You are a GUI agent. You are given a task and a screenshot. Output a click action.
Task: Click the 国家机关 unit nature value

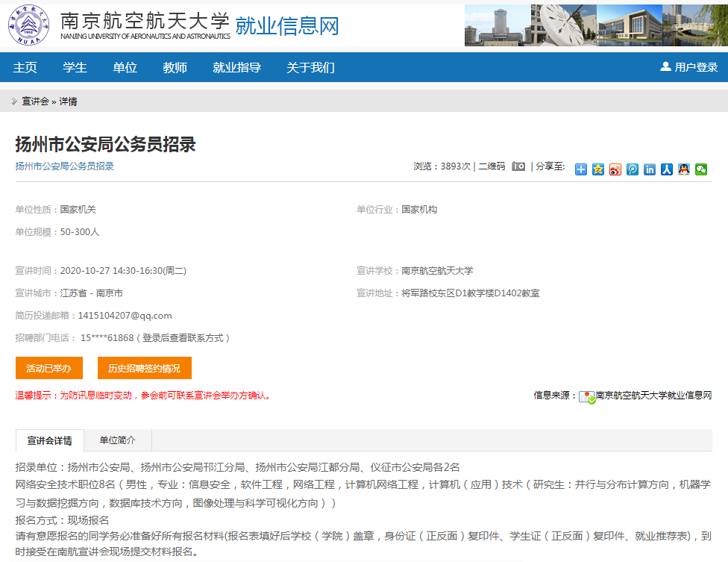pos(78,210)
